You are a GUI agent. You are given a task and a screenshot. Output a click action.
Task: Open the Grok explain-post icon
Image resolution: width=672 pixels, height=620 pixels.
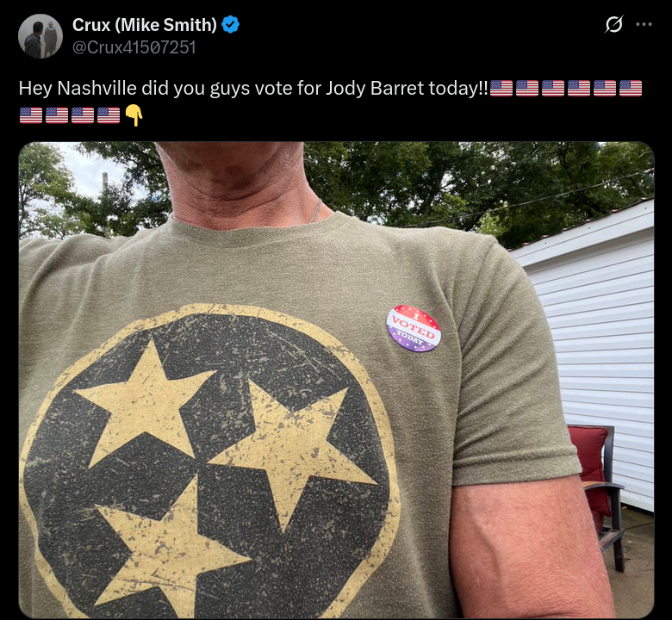[613, 24]
